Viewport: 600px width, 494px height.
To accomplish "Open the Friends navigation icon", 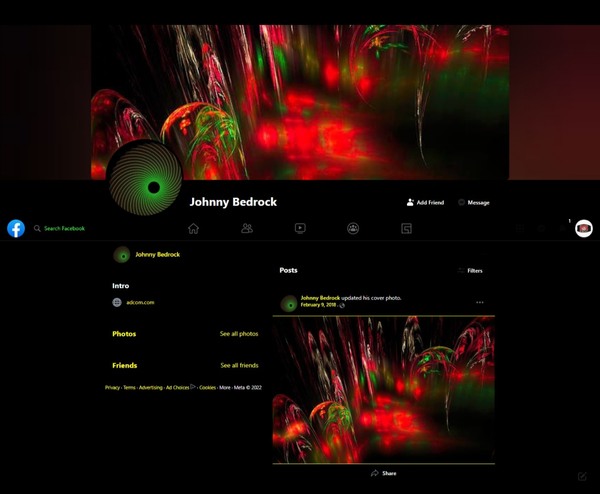I will point(247,228).
